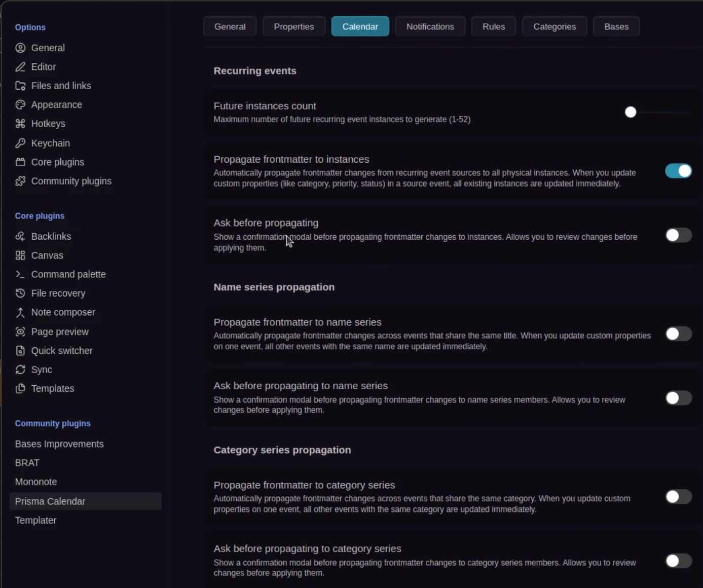
Task: Enable Ask before propagating toggle
Action: (678, 235)
